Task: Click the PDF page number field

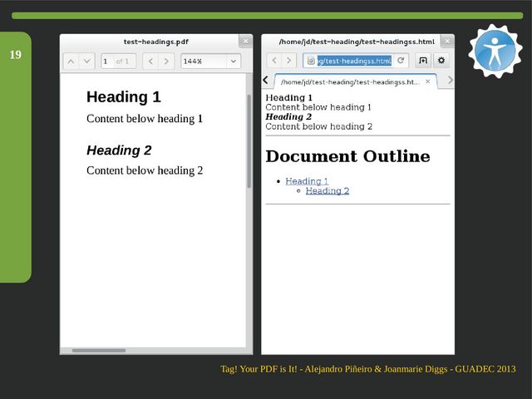Action: click(x=107, y=61)
